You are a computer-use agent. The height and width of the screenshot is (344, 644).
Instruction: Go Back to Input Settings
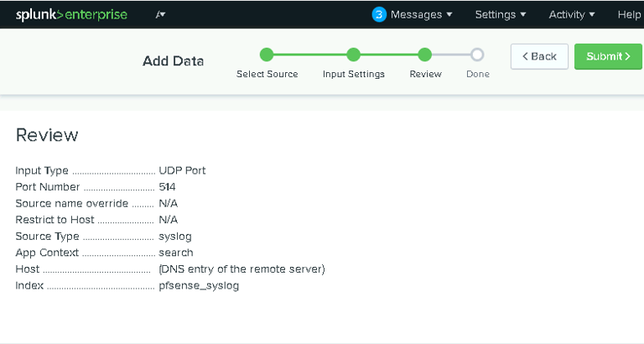click(539, 57)
